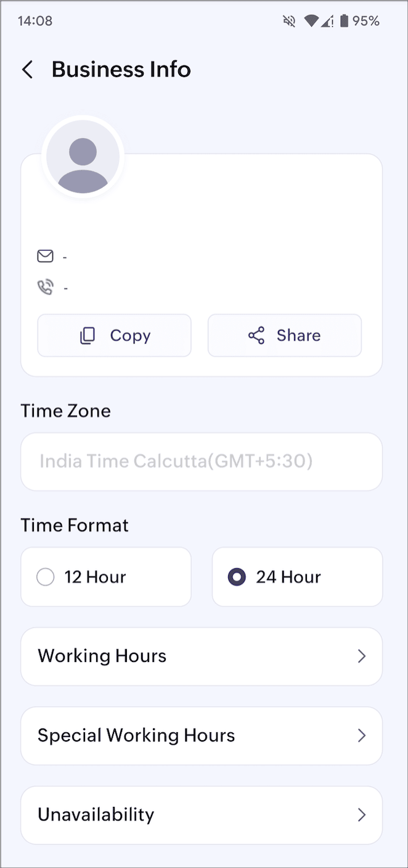Tap the copy icon in Copy button
Screen dimensions: 408x868
(x=88, y=336)
